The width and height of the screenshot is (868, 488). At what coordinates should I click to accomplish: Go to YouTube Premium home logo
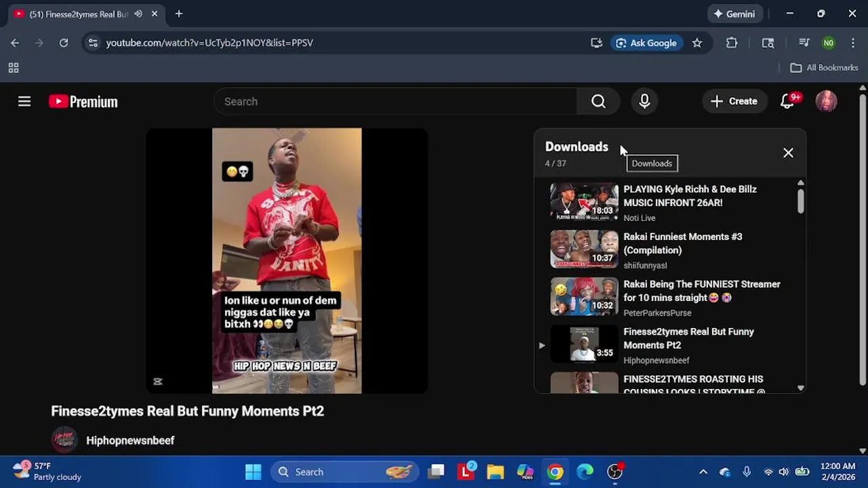(x=83, y=102)
